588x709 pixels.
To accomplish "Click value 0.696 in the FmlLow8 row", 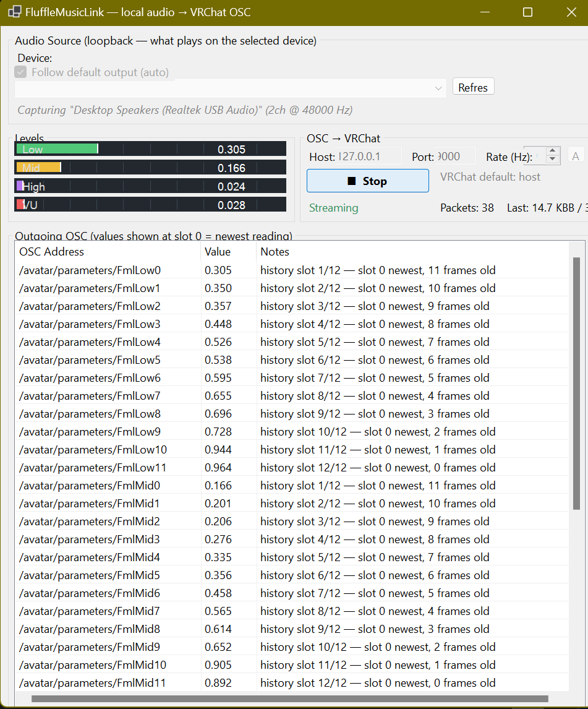I will (x=218, y=414).
